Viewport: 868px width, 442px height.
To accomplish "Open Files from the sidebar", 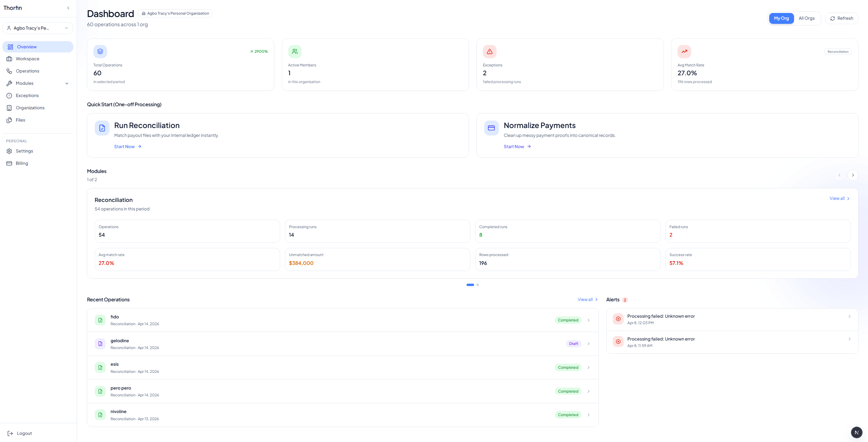I will (38, 120).
